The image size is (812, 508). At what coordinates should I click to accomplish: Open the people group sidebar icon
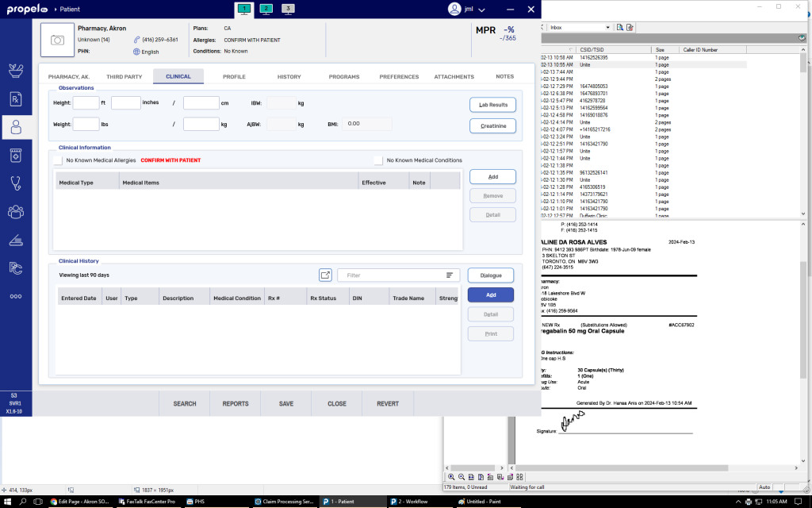click(15, 211)
